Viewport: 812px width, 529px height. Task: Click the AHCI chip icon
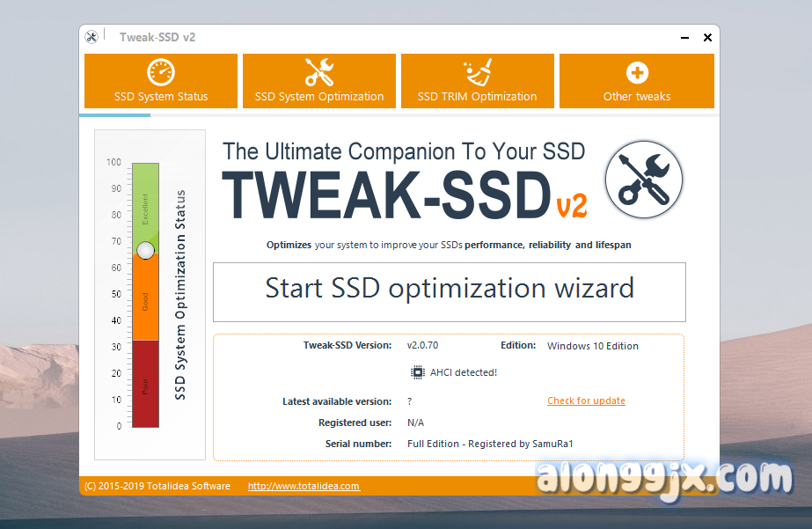(x=417, y=372)
